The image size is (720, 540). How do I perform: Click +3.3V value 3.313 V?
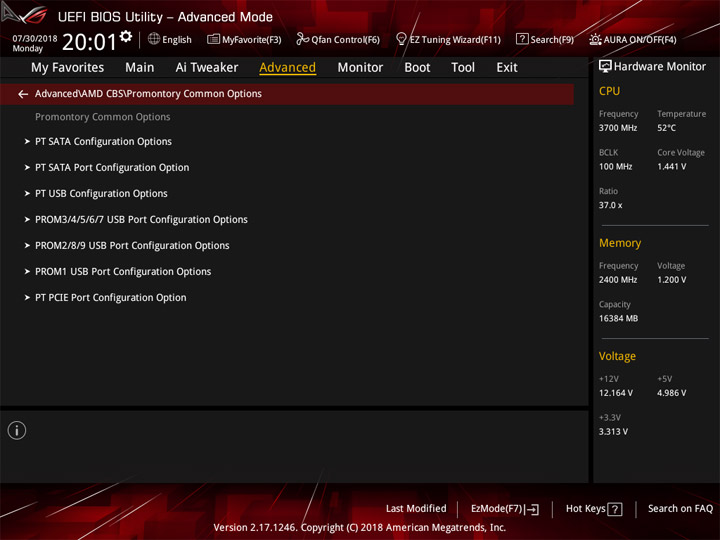(x=613, y=432)
